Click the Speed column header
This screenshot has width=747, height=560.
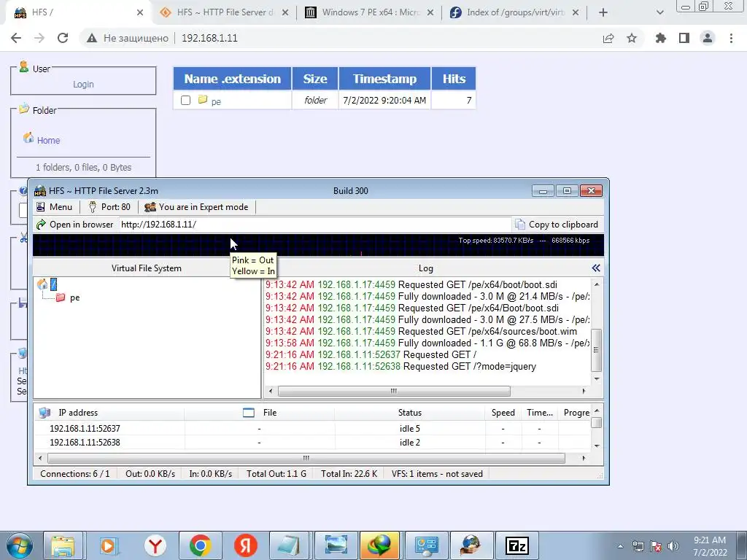click(x=503, y=413)
